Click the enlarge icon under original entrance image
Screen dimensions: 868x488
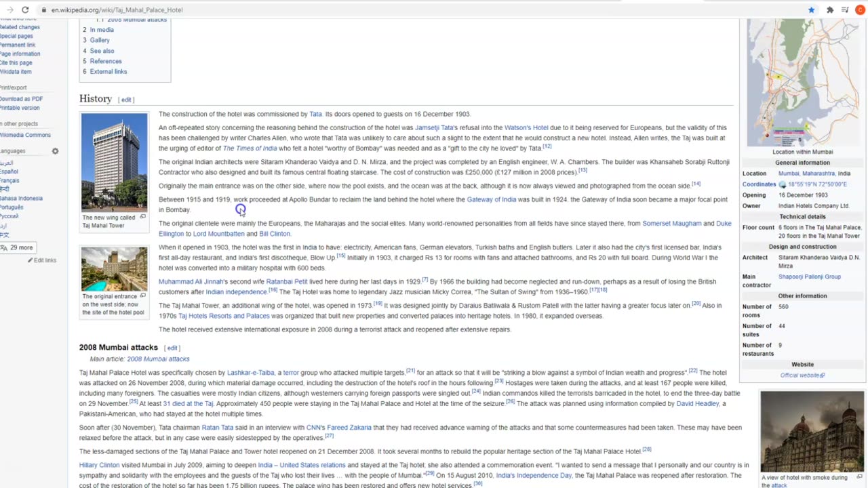tap(142, 296)
